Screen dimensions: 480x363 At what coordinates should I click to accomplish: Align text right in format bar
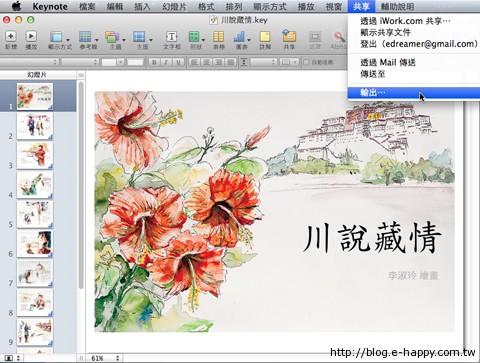click(218, 62)
